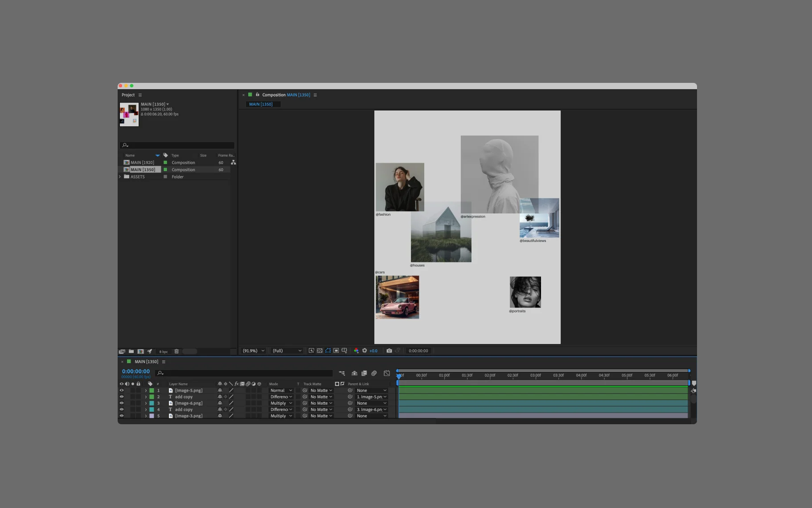Open the Graph Editor in timeline
812x508 pixels.
coord(387,373)
